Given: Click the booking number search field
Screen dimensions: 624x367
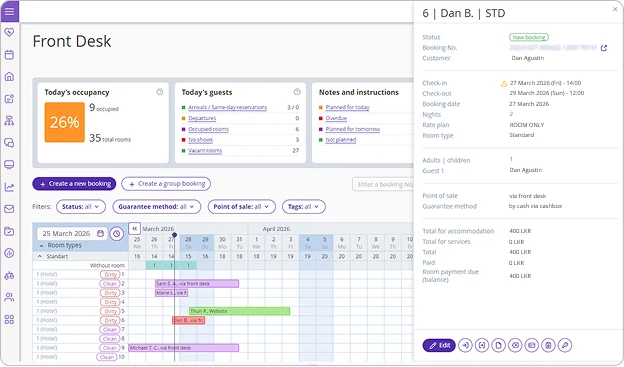Looking at the screenshot, I should 383,184.
